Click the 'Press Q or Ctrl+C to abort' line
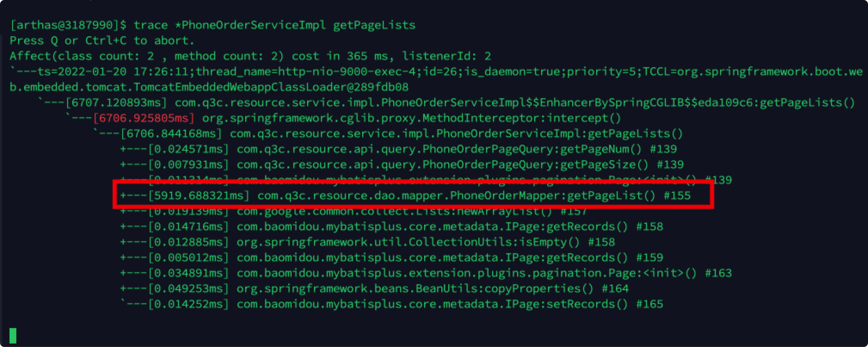 pyautogui.click(x=102, y=40)
